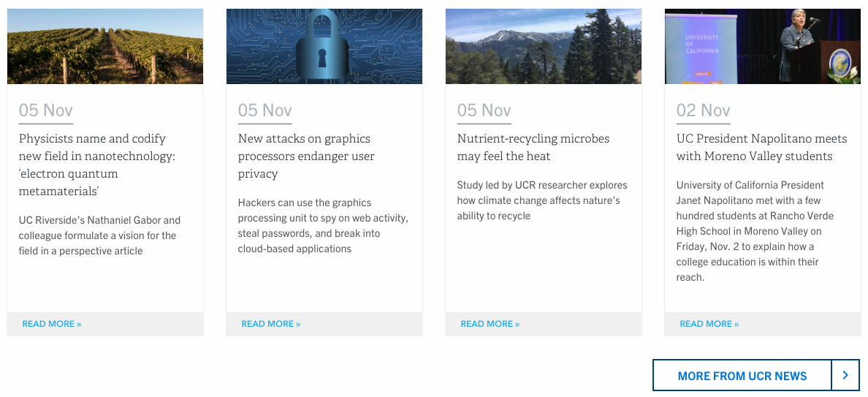Click the chevron arrow beside More From UCR News

point(845,375)
